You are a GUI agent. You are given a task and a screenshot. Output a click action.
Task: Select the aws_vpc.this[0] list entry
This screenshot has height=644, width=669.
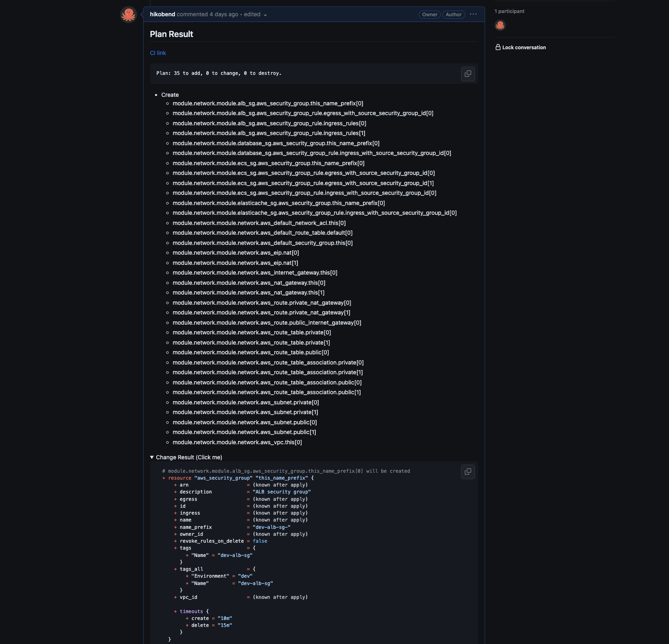point(237,442)
